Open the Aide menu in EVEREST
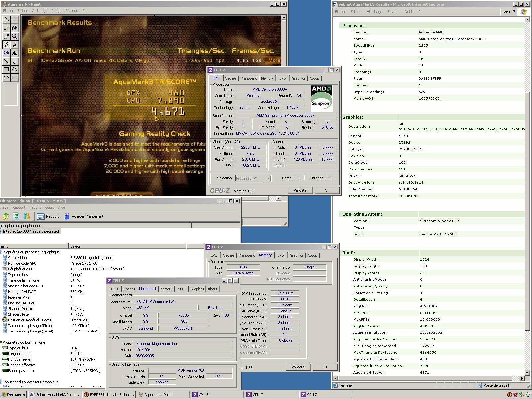Image resolution: width=532 pixels, height=399 pixels. 61,207
